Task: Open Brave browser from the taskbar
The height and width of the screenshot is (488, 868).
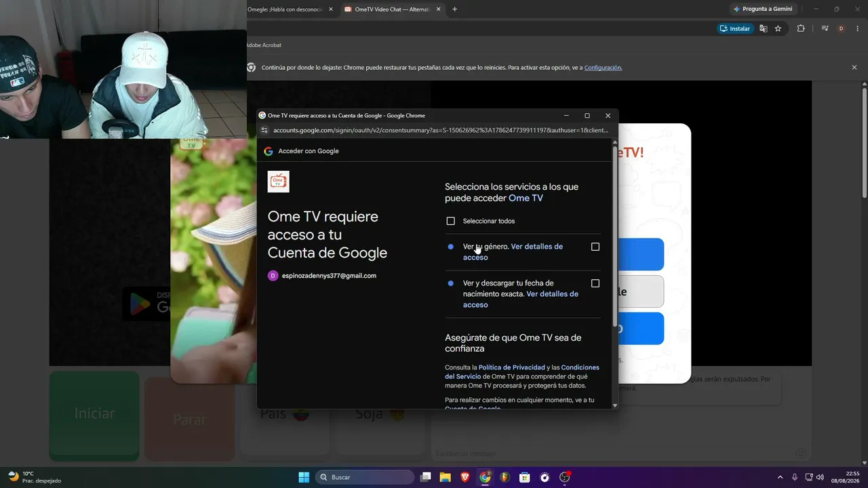Action: [465, 477]
